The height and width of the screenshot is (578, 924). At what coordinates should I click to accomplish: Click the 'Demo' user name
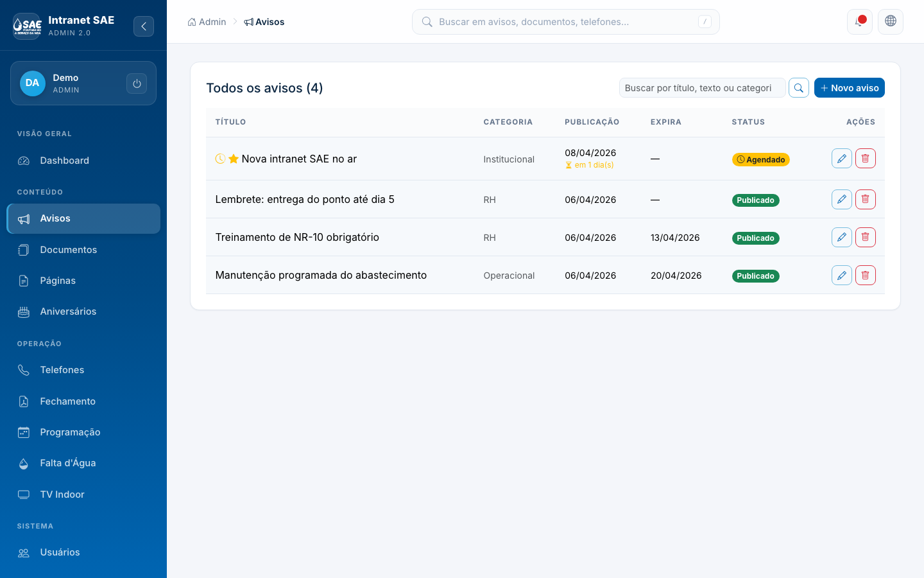click(x=65, y=78)
